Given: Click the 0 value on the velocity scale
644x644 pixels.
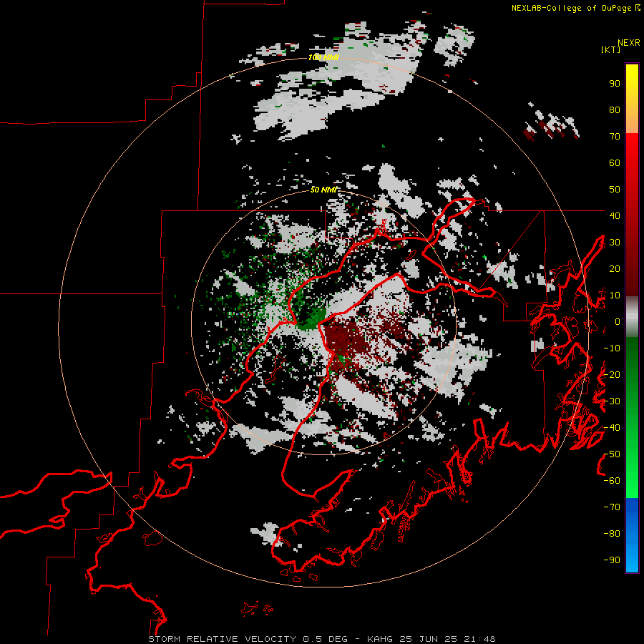Looking at the screenshot, I should pos(618,322).
